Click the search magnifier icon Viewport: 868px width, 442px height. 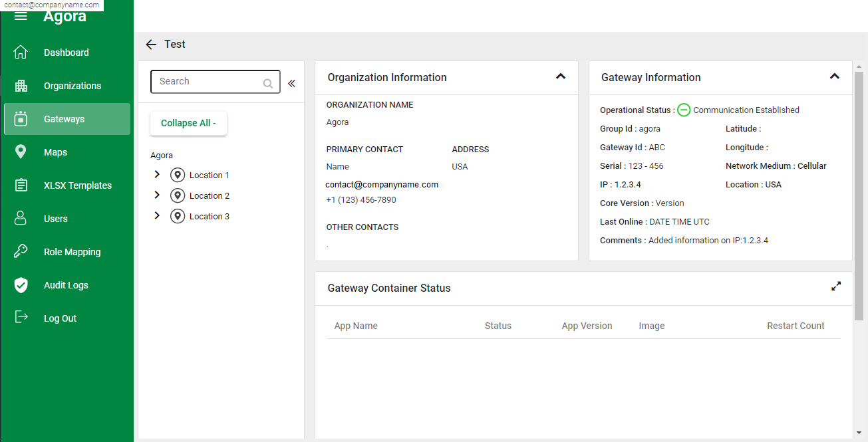coord(268,83)
